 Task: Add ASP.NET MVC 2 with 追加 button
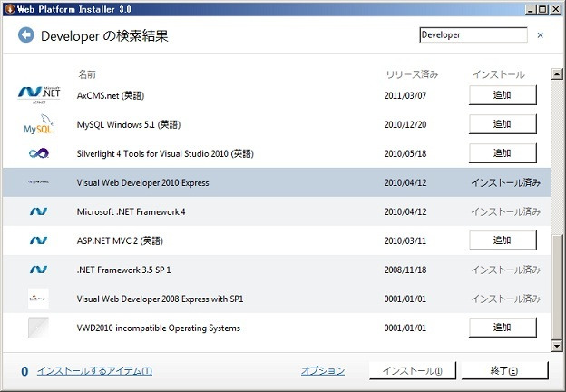click(x=503, y=240)
